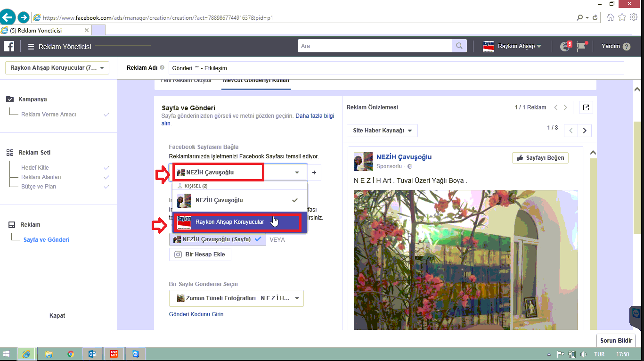This screenshot has height=361, width=644.
Task: Open Google Chrome from the taskbar
Action: click(x=71, y=354)
